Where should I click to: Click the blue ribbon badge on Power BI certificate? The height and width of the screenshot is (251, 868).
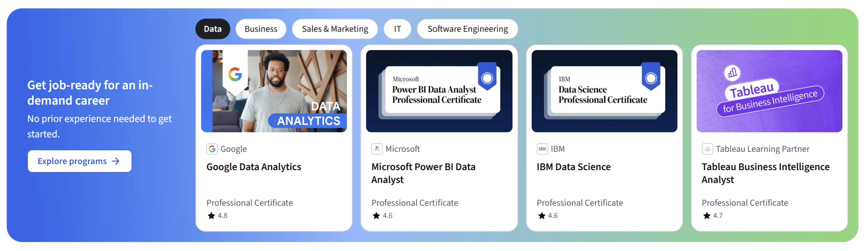pos(487,77)
